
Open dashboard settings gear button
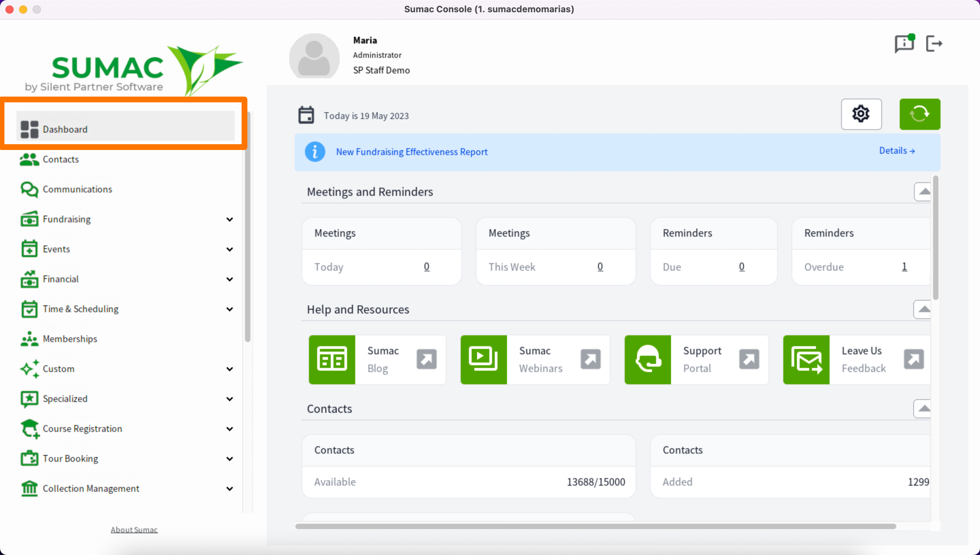pyautogui.click(x=861, y=114)
